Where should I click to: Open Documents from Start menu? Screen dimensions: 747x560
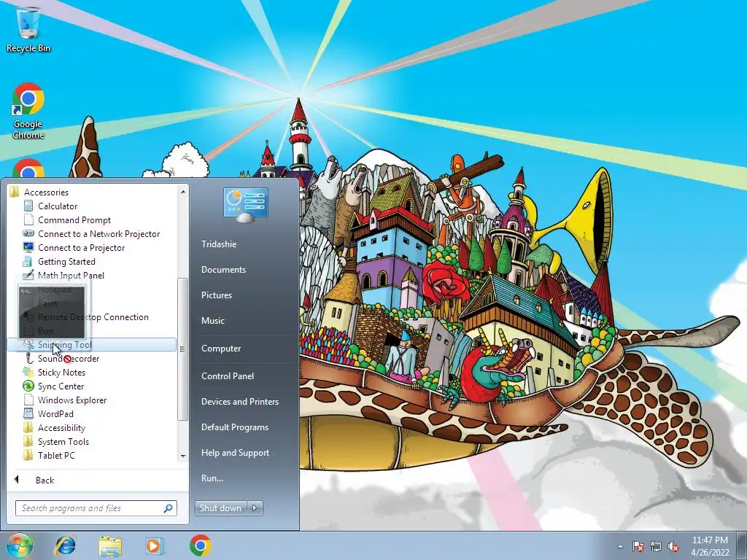[x=223, y=270]
